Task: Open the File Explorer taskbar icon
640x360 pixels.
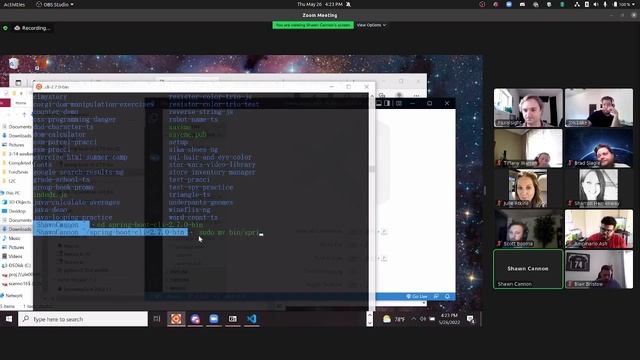Action: [232, 319]
